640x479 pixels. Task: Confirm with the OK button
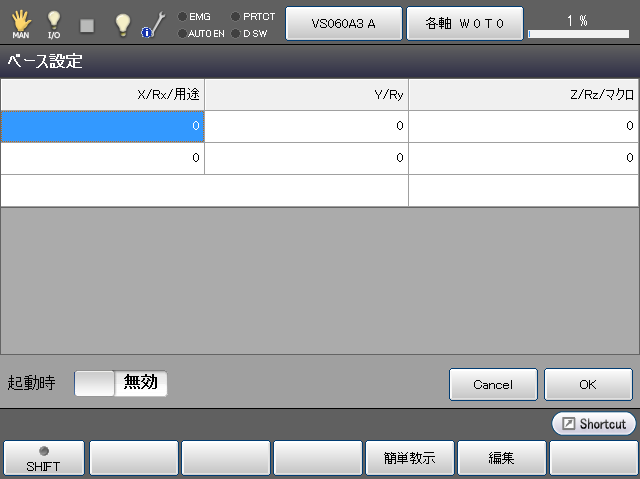588,384
